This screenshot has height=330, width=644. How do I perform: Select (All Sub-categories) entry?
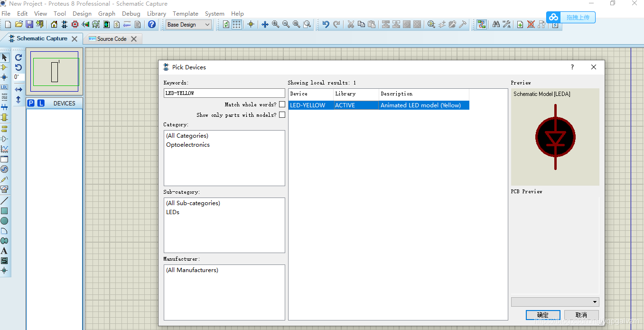(193, 203)
